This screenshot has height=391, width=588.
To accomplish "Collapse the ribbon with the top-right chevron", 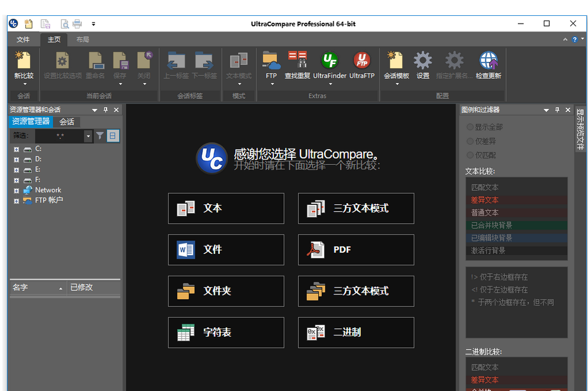I will click(x=565, y=39).
